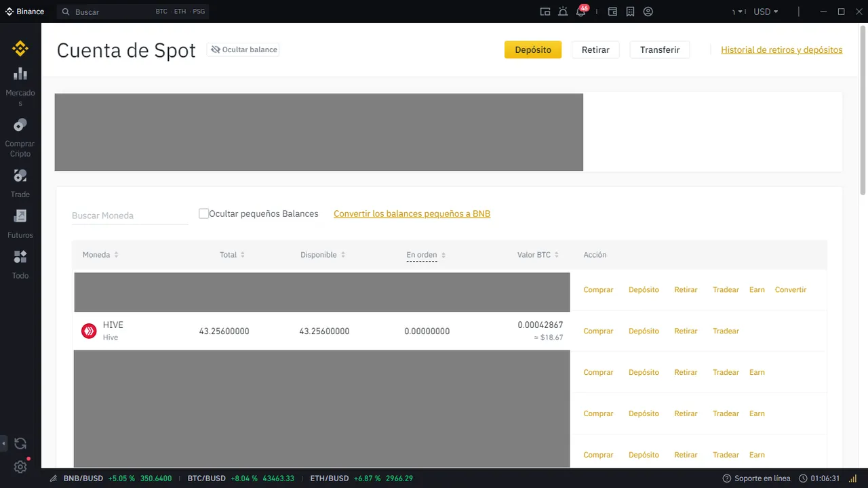Open Historial de retiros y depósitos link
The image size is (868, 488).
tap(781, 49)
